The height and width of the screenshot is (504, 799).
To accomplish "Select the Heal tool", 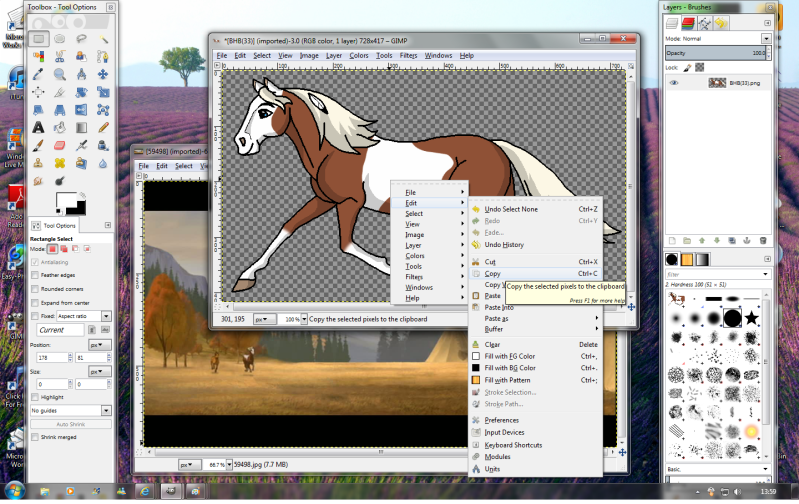I will [60, 163].
